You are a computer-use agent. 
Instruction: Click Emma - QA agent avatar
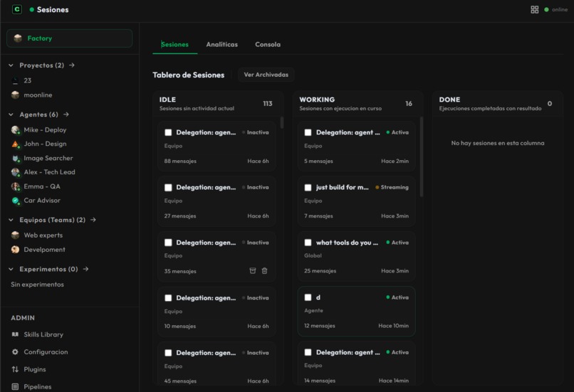coord(16,186)
